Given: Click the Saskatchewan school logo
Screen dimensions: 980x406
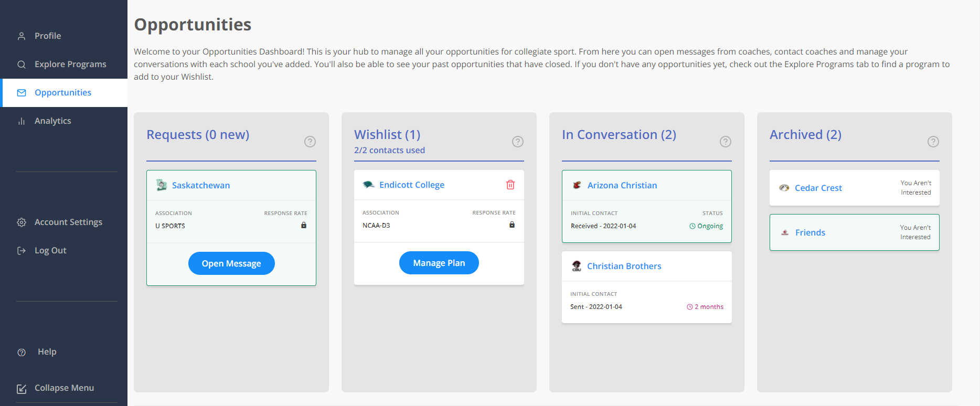Looking at the screenshot, I should (162, 185).
